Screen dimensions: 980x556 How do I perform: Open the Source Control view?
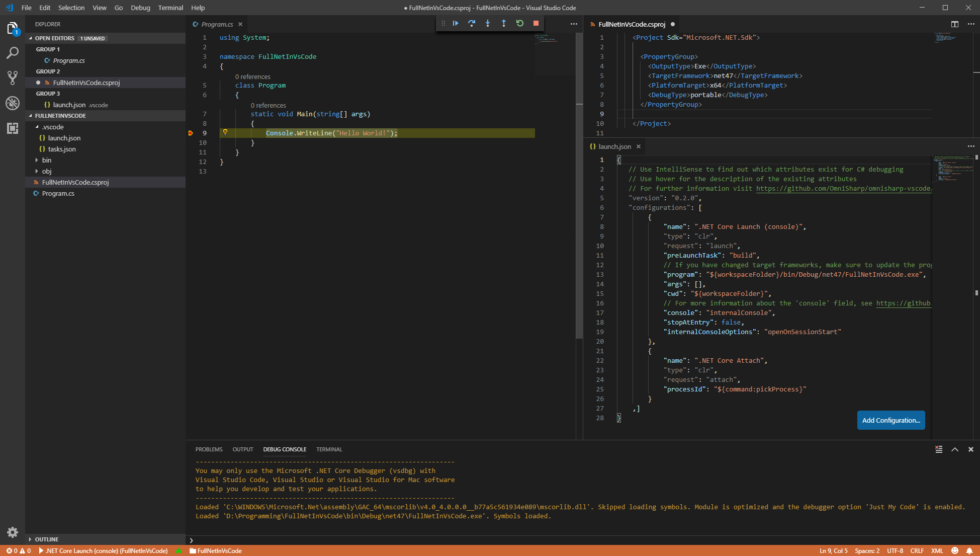click(x=13, y=77)
